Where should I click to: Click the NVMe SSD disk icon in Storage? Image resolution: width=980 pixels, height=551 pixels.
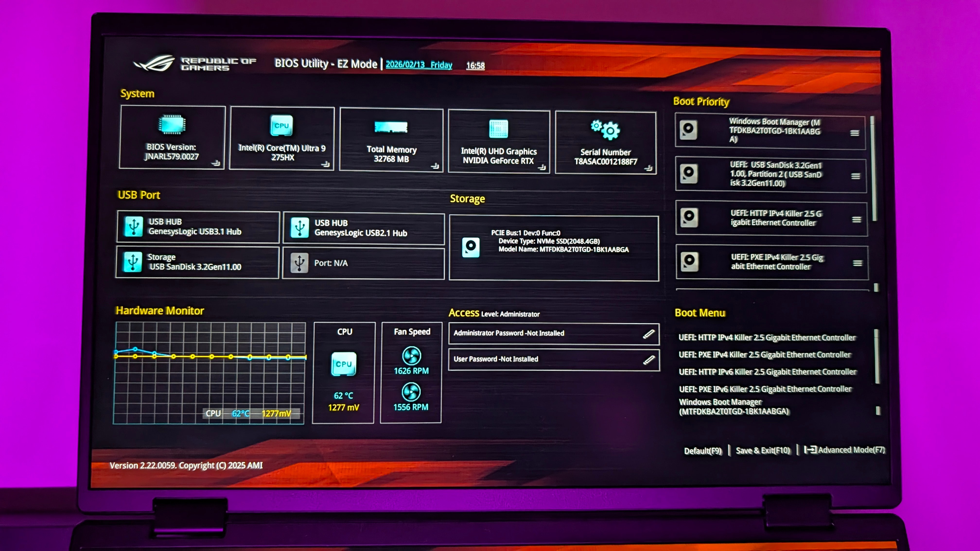[x=471, y=247]
